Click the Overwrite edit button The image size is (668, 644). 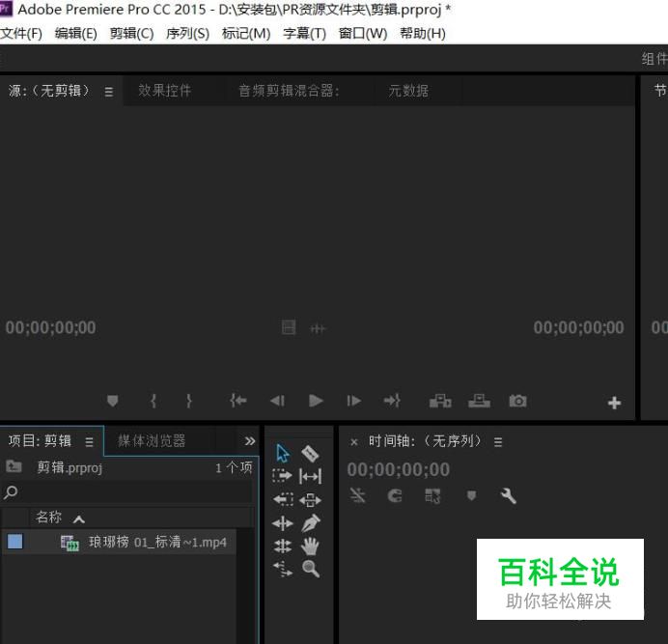[x=479, y=401]
